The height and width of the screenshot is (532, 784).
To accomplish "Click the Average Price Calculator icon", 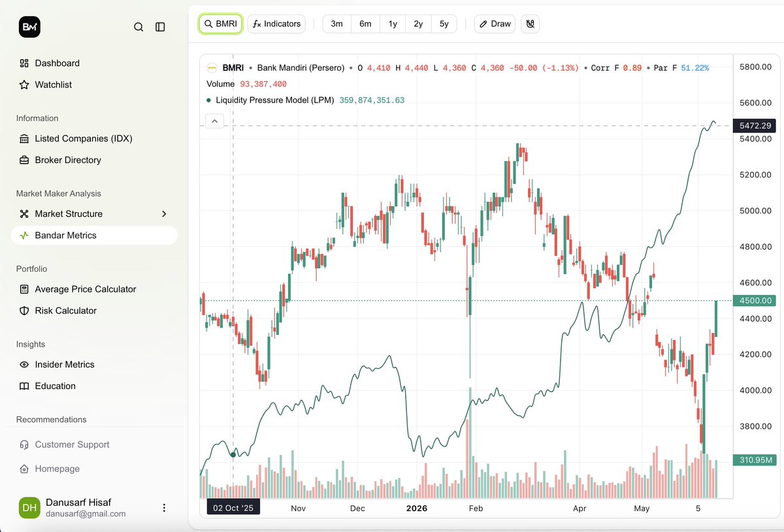I will pos(24,289).
